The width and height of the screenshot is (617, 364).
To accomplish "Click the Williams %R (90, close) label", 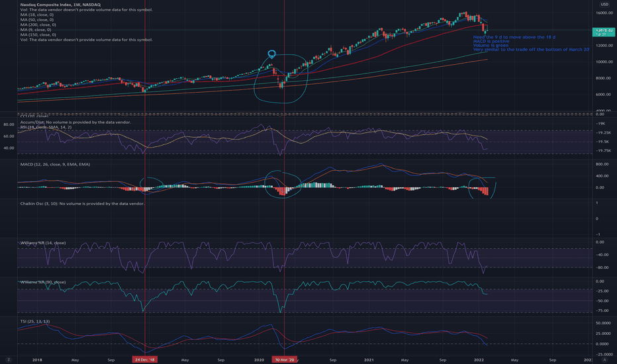I will coord(43,282).
